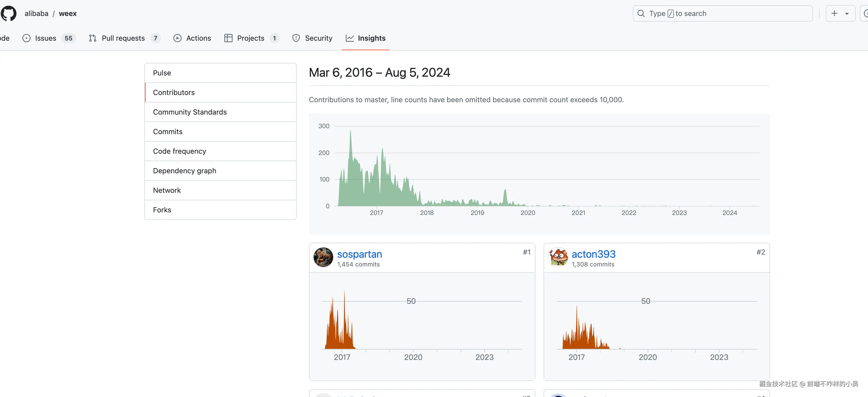The height and width of the screenshot is (397, 868).
Task: Open the plus create-new dropdown
Action: pos(834,13)
